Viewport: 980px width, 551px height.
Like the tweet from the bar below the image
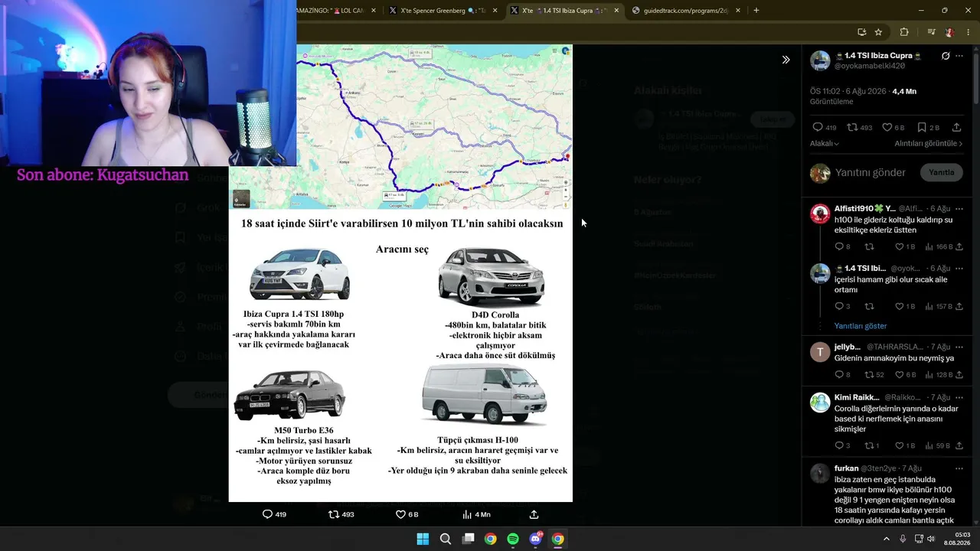point(407,514)
